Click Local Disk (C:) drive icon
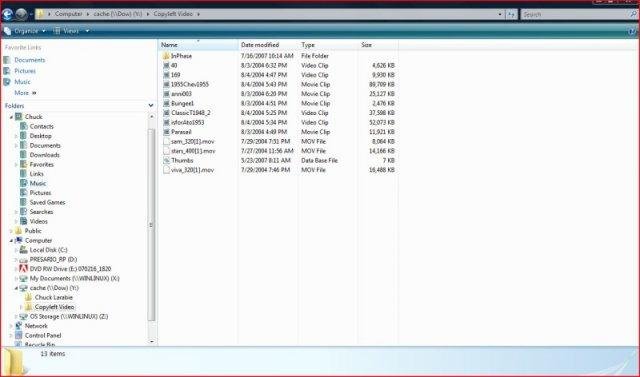Image resolution: width=640 pixels, height=377 pixels. (24, 250)
